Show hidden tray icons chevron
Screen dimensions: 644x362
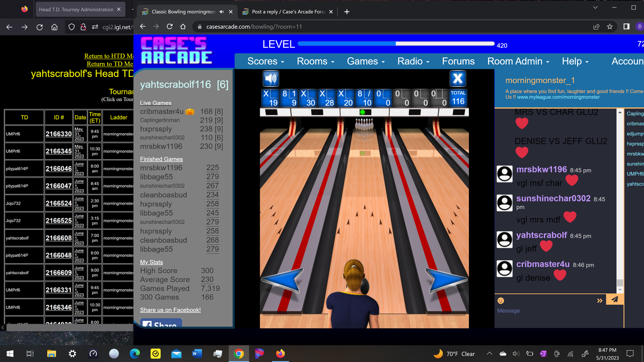point(489,354)
